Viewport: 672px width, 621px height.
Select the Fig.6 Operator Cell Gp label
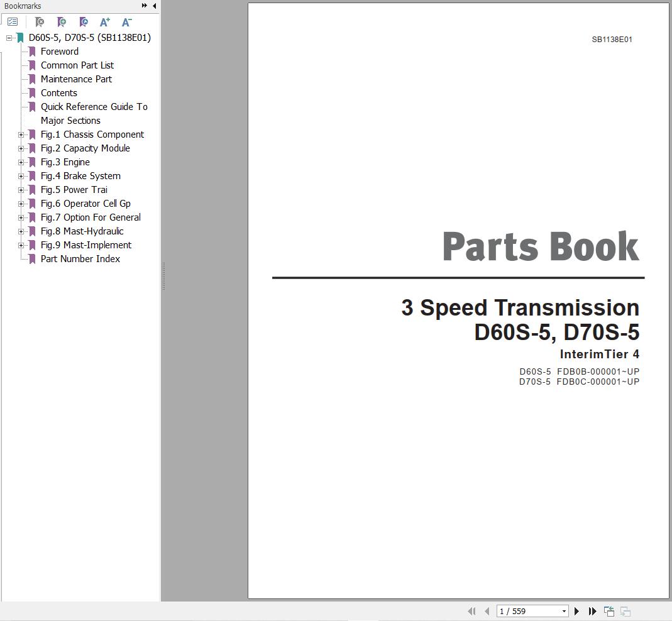[x=85, y=204]
